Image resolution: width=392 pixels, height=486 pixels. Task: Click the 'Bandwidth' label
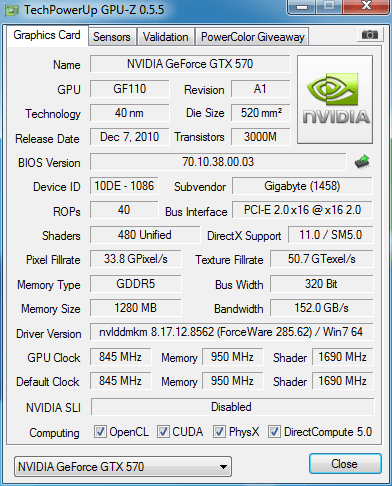[x=239, y=309]
